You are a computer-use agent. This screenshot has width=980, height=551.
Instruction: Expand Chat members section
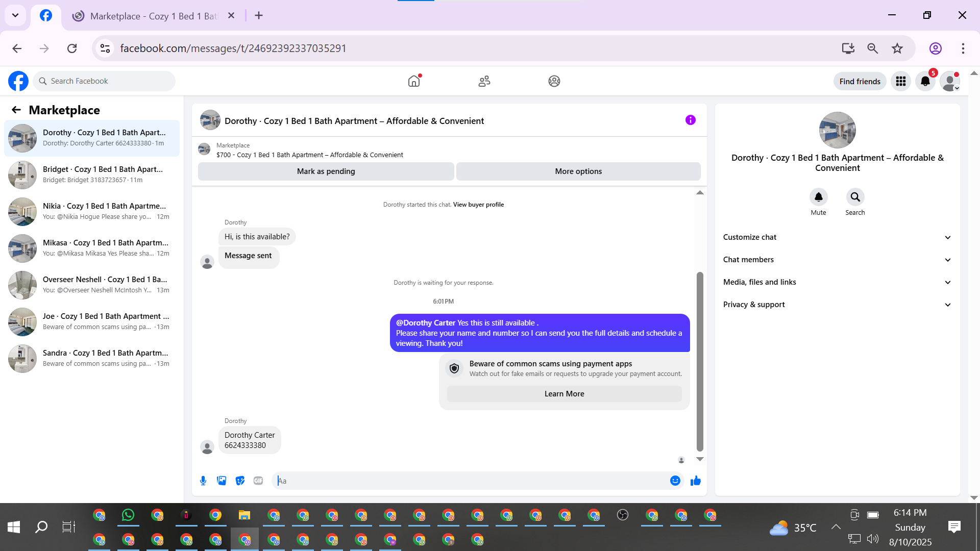click(x=837, y=260)
